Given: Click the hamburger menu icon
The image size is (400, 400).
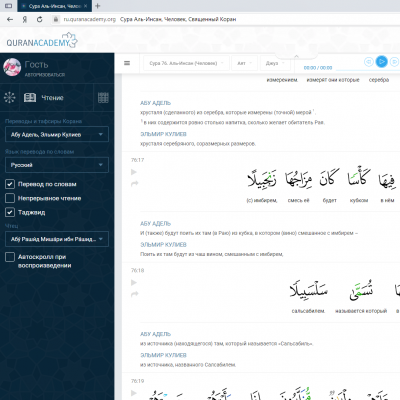Looking at the screenshot, I should (x=127, y=63).
